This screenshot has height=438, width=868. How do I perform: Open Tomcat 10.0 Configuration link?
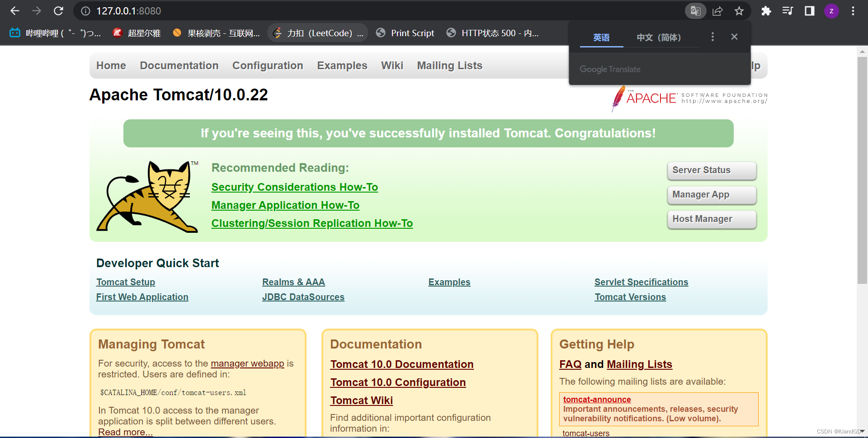[x=398, y=382]
